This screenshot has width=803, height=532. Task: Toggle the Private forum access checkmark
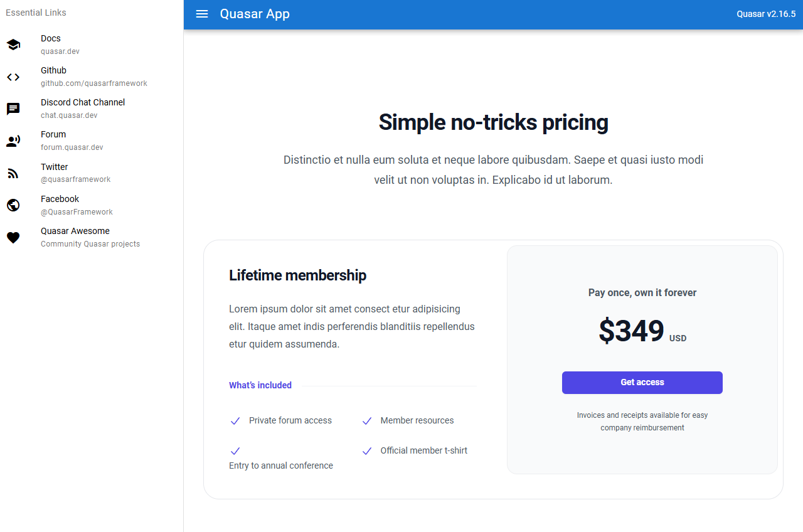pos(235,421)
